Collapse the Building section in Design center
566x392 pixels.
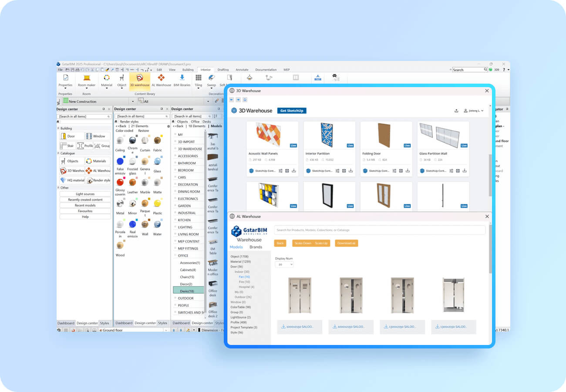[x=58, y=128]
